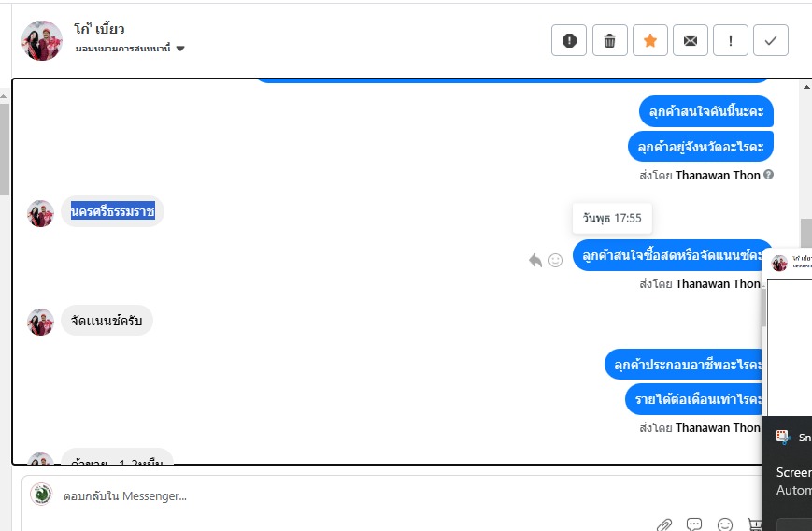Add emoji reaction to the message

pyautogui.click(x=555, y=260)
